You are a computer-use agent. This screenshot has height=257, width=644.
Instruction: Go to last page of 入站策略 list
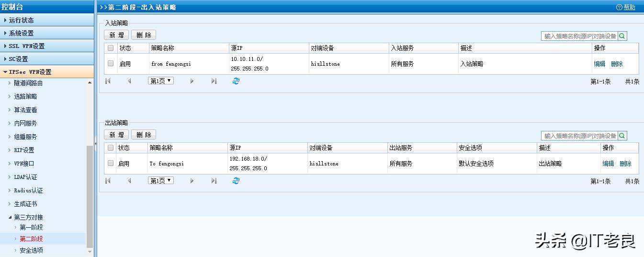[x=214, y=81]
